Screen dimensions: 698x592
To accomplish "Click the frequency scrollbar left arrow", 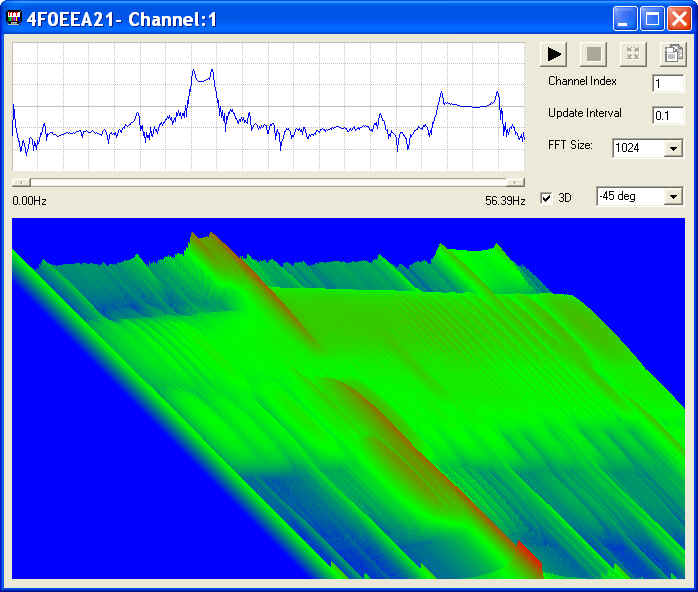I will [x=20, y=182].
